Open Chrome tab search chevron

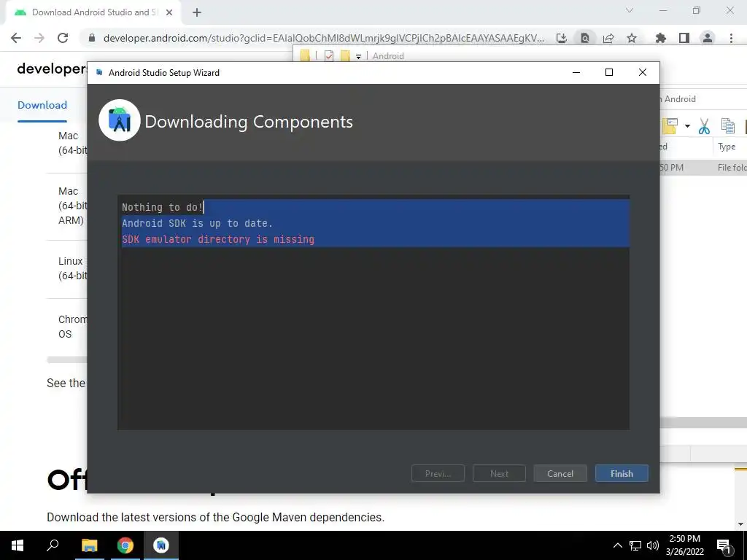click(x=630, y=10)
